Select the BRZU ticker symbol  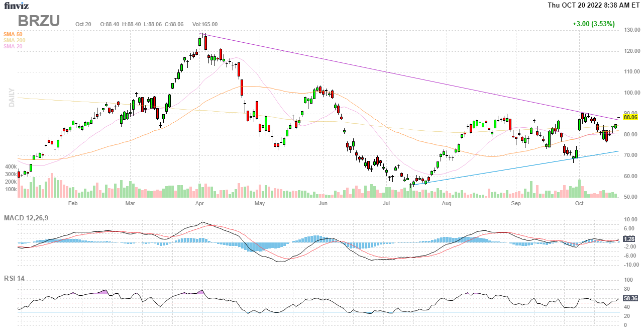click(x=39, y=21)
